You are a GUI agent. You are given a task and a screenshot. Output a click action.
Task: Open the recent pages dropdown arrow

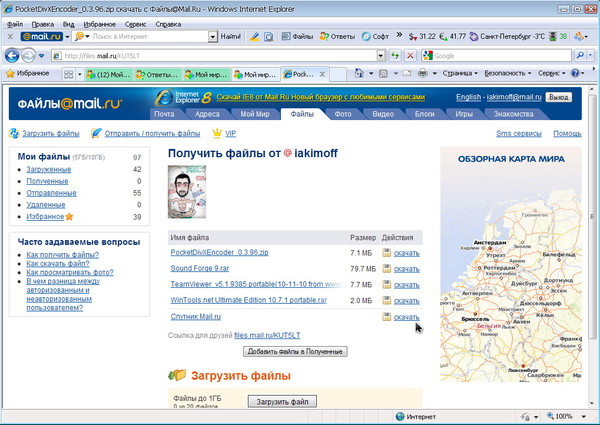pos(42,56)
